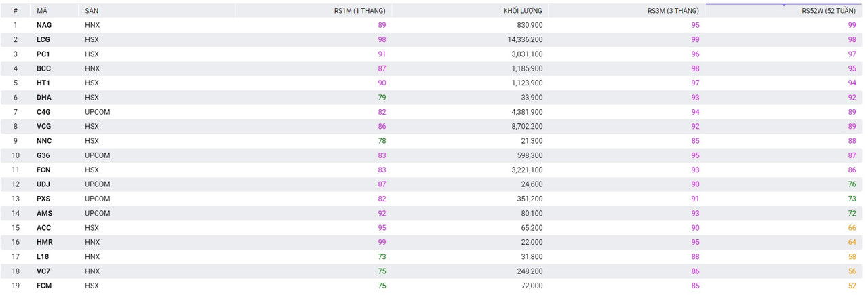
Task: Sort by RS3M (3 THÁNG) column header
Action: pyautogui.click(x=673, y=11)
